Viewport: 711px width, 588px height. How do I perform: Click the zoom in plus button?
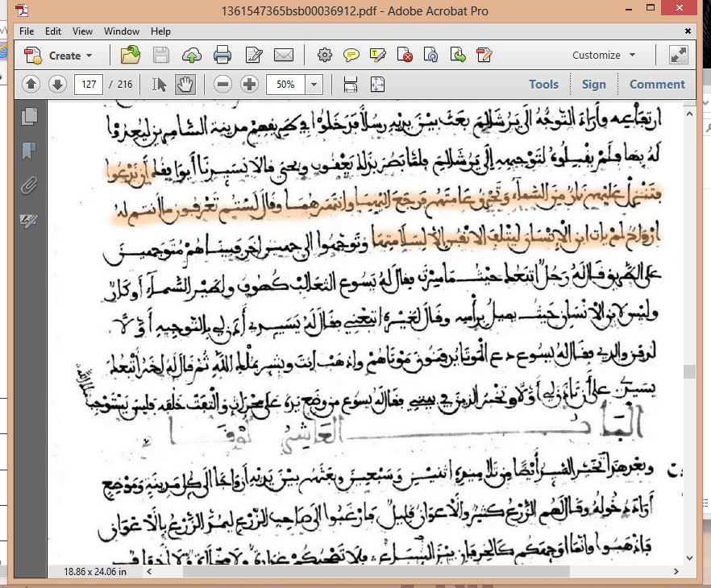(x=249, y=84)
